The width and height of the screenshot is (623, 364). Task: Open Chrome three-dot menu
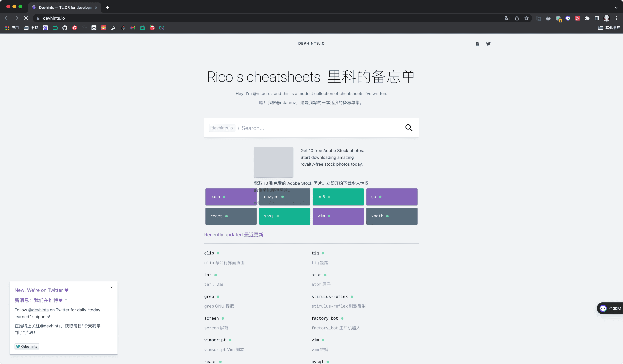click(x=616, y=18)
